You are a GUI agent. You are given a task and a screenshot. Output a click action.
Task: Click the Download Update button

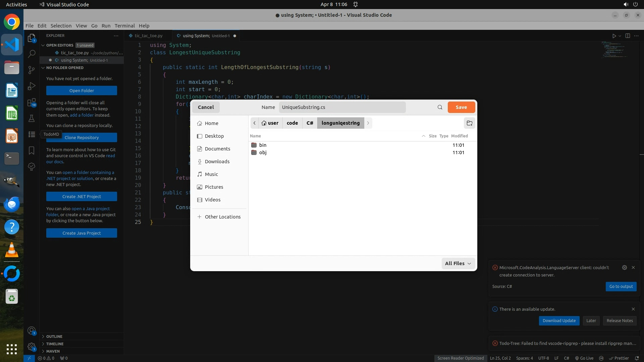click(x=559, y=320)
